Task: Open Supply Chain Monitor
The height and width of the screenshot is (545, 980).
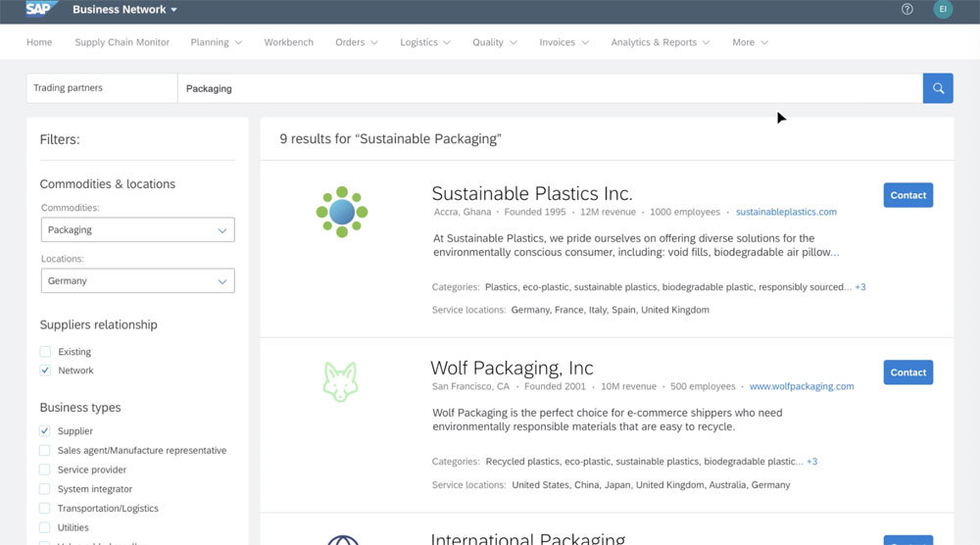Action: (x=122, y=42)
